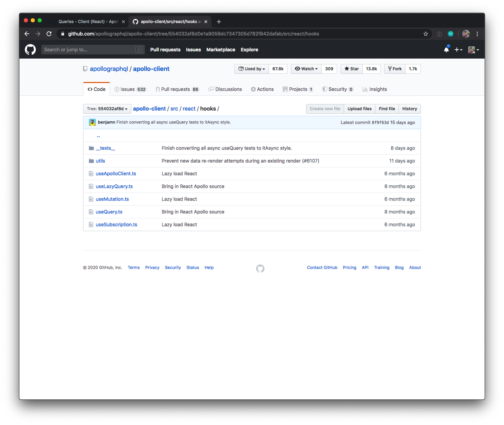Viewport: 504px width, 425px height.
Task: Open the __tests__ folder
Action: pyautogui.click(x=105, y=148)
